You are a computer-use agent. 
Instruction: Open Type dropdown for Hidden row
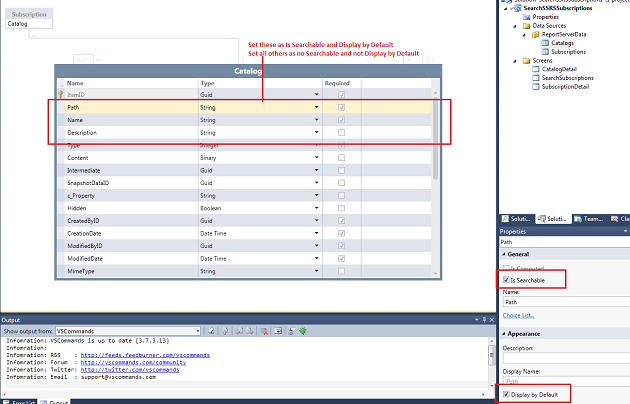[x=317, y=208]
